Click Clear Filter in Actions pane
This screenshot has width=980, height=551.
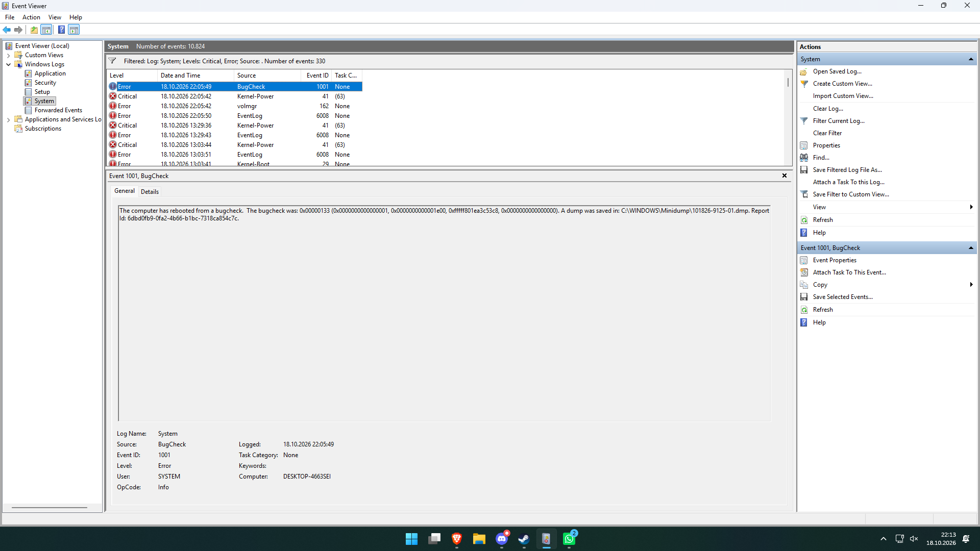(827, 133)
